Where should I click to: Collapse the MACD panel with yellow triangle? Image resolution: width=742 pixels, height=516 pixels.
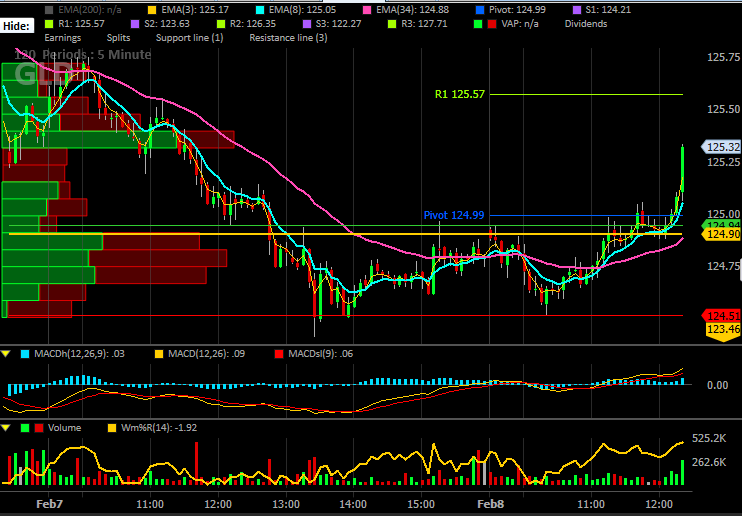(6, 354)
